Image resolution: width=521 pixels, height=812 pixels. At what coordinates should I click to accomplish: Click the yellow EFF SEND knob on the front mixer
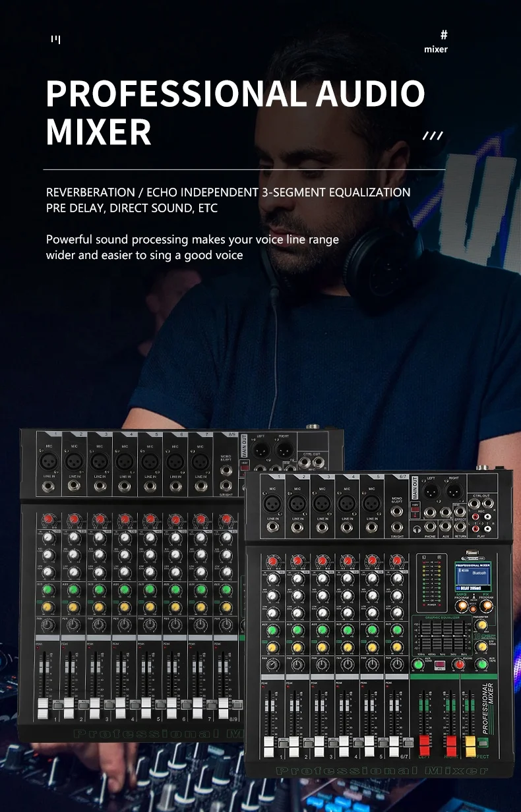click(481, 646)
